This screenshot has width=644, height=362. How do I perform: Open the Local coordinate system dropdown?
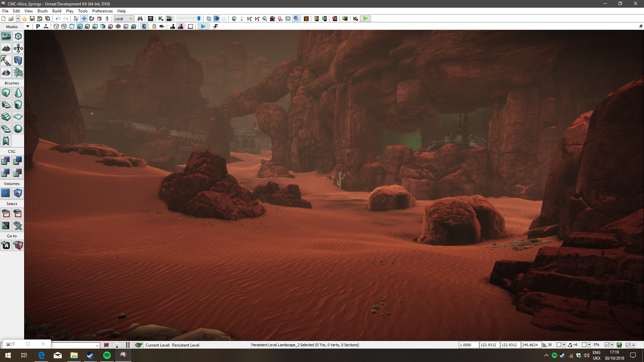tap(123, 19)
